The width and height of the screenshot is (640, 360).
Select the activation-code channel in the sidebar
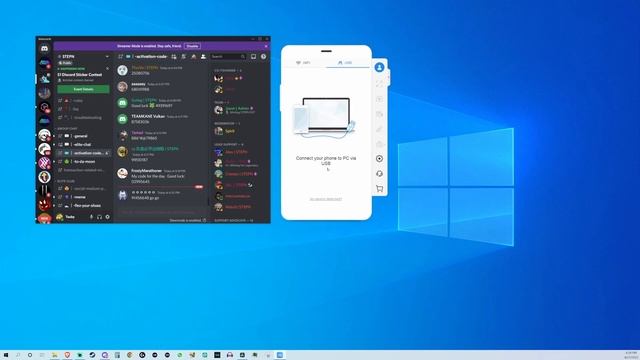[x=83, y=153]
